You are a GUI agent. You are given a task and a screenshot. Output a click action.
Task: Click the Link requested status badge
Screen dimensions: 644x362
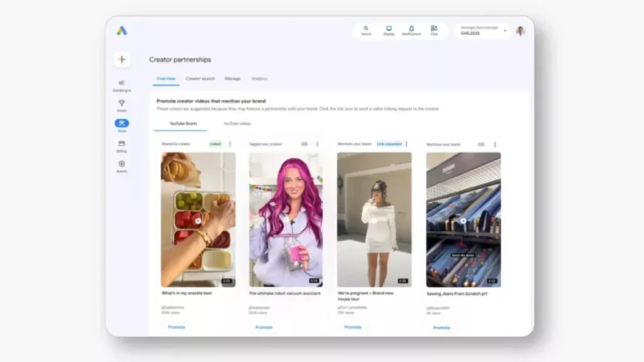tap(389, 144)
